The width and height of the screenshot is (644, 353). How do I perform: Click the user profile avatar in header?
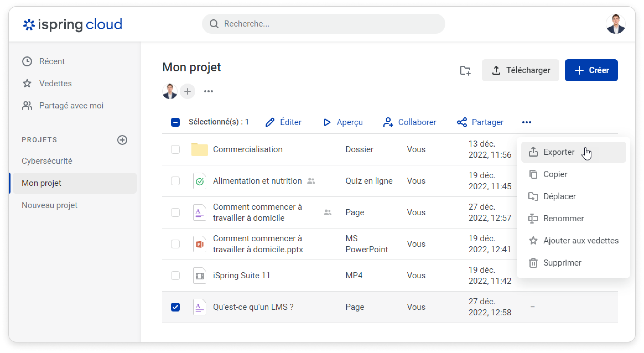click(x=616, y=24)
